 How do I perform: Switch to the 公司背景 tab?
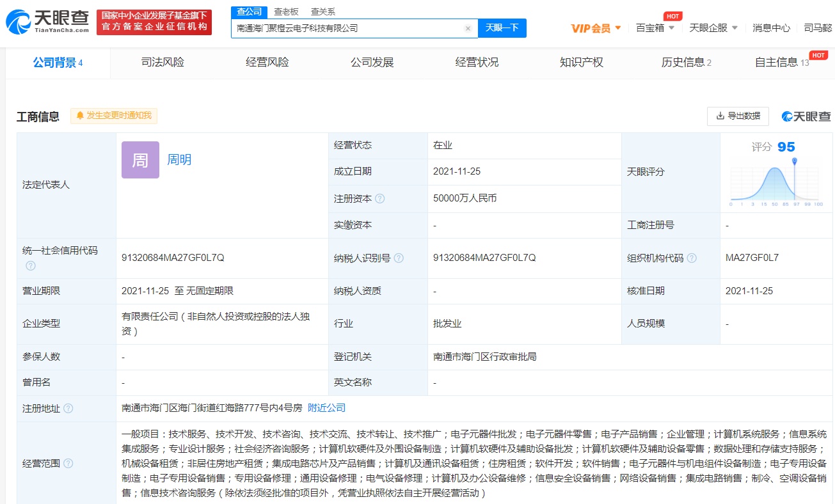58,63
